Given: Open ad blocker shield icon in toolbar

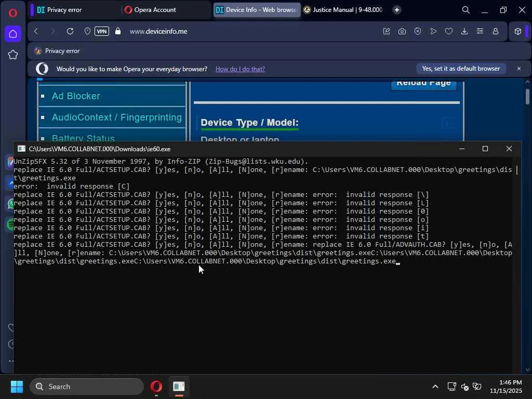Looking at the screenshot, I should click(418, 31).
